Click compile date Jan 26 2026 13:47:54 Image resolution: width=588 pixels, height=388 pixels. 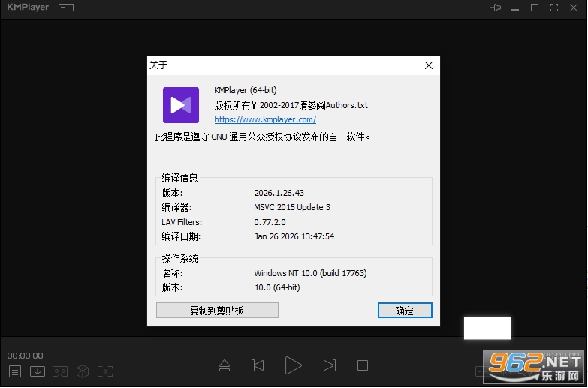(294, 236)
